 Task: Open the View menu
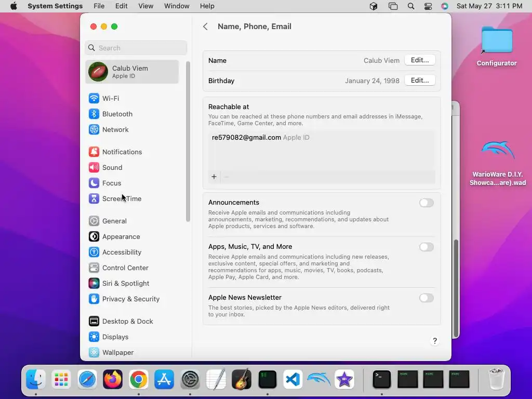145,6
